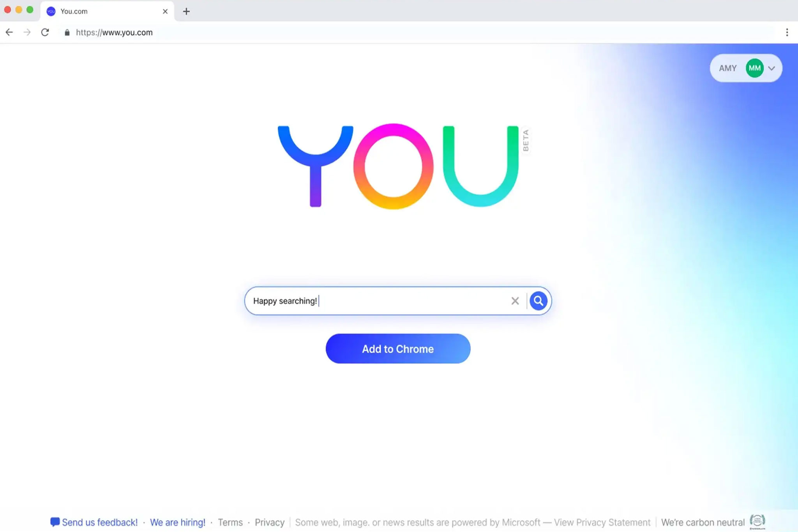
Task: Click the BETA label beside the logo
Action: tap(526, 140)
